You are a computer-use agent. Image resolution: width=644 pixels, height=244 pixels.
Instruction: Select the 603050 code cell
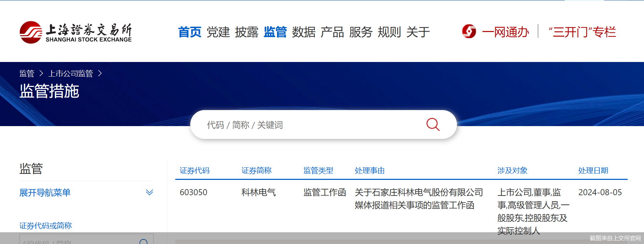click(193, 192)
